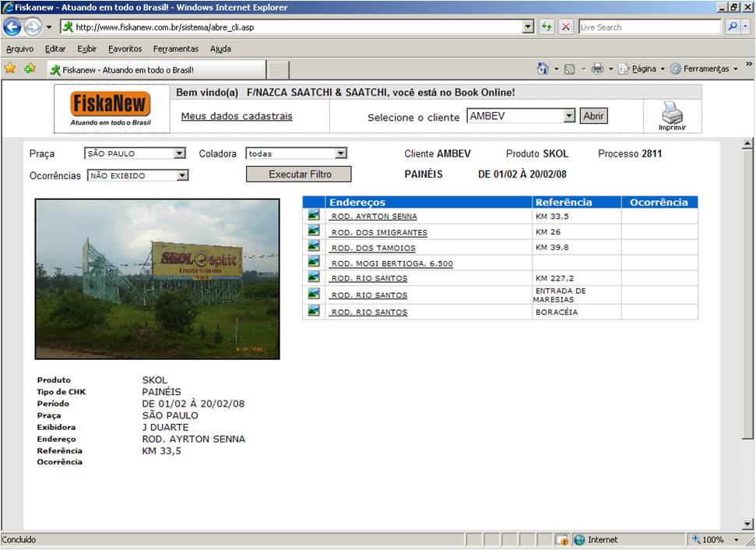This screenshot has width=756, height=550.
Task: Open the Ferramentas toolbar dropdown
Action: (705, 69)
